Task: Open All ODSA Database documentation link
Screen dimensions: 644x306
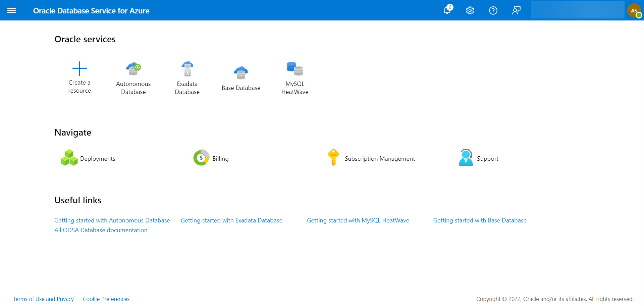Action: 101,230
